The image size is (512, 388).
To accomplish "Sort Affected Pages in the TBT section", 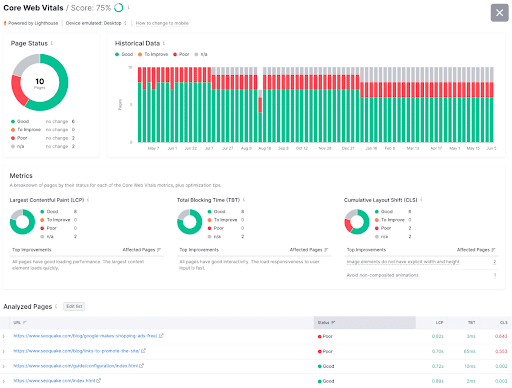I will tap(309, 250).
